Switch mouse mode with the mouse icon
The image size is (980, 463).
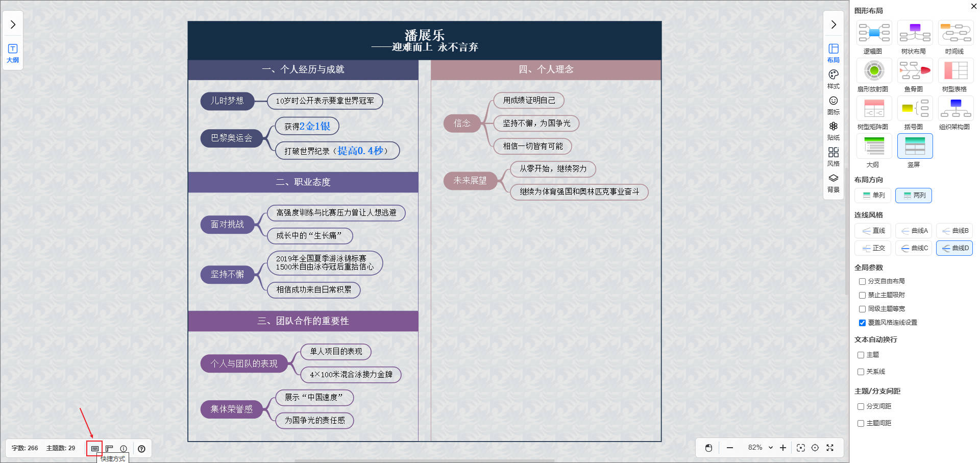[708, 448]
